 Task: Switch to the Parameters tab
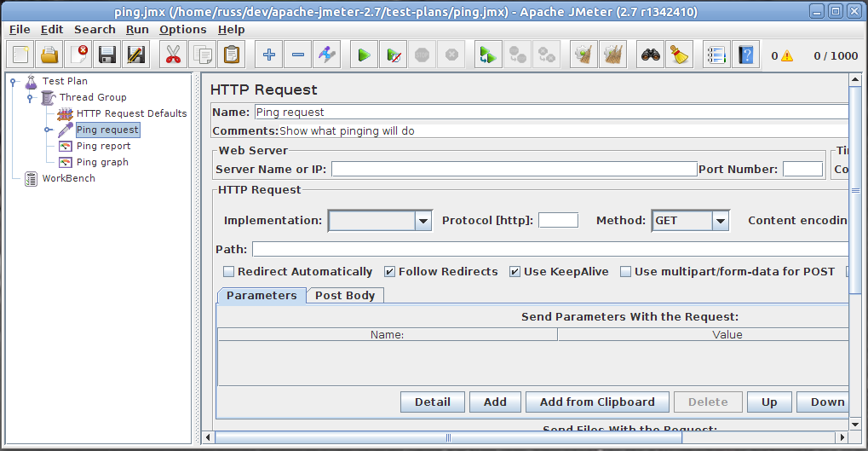pyautogui.click(x=262, y=295)
